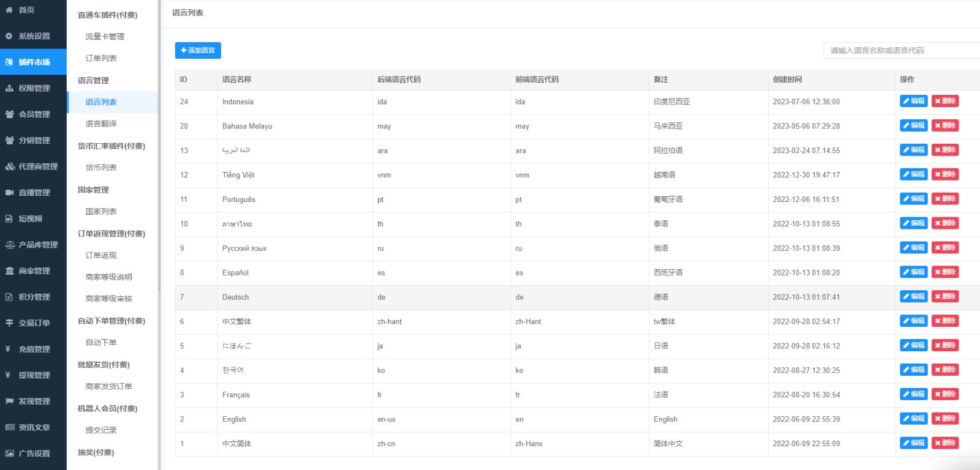Click the Permission Management (权限管理) icon
The image size is (980, 470).
pos(9,88)
